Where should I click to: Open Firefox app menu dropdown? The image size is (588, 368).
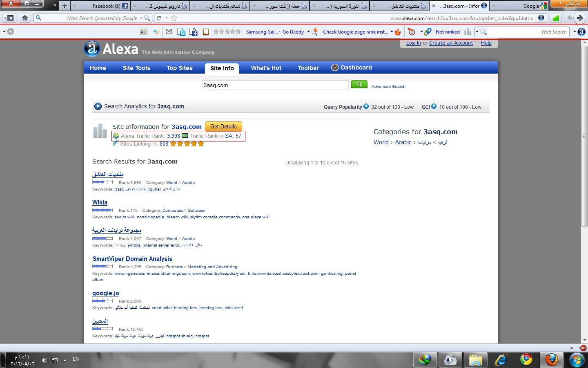click(x=569, y=4)
